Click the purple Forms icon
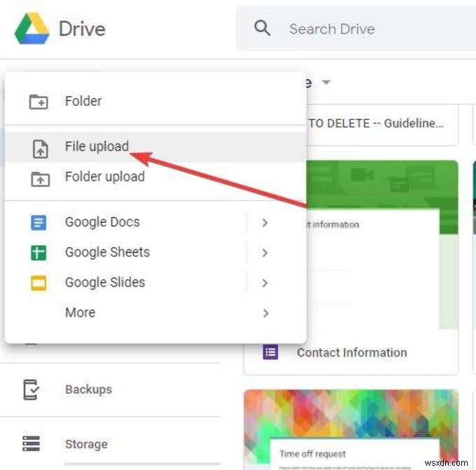 coord(270,352)
